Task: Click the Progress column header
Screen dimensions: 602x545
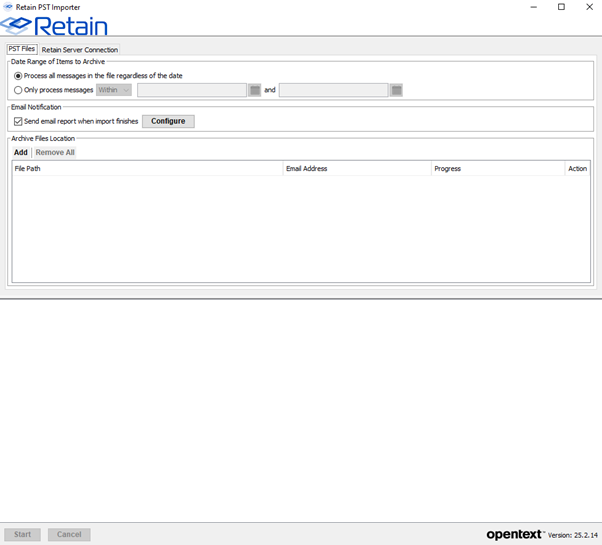Action: click(x=498, y=168)
